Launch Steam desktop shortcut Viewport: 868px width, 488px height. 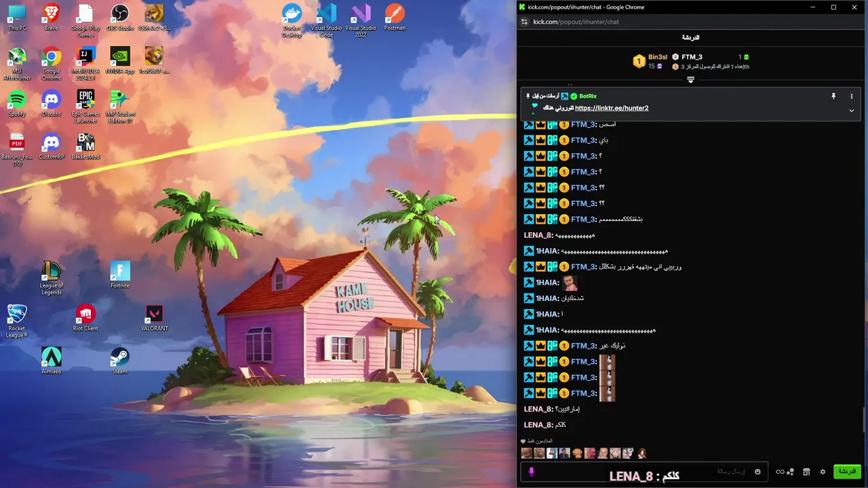(120, 361)
